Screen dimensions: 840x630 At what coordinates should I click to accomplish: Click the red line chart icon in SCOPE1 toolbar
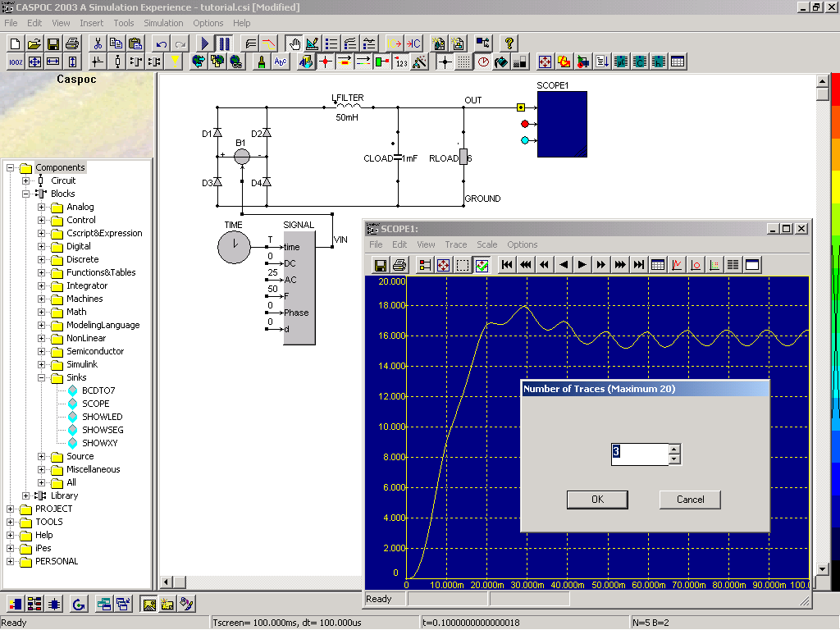(x=677, y=265)
